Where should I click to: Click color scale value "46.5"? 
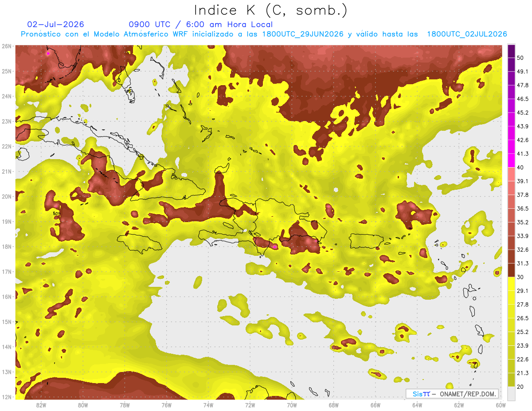click(523, 99)
